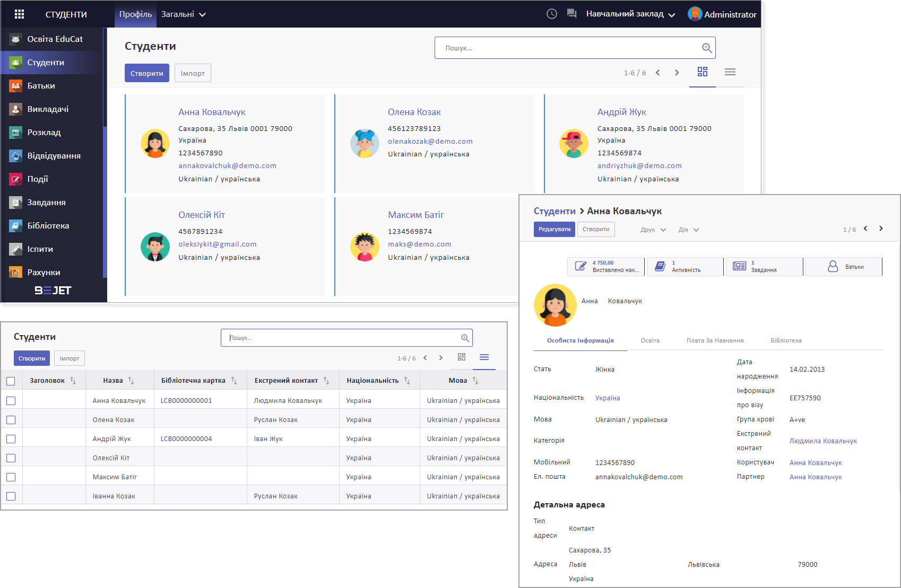Open the Андрій Жук card title
The height and width of the screenshot is (588, 901).
click(x=621, y=112)
